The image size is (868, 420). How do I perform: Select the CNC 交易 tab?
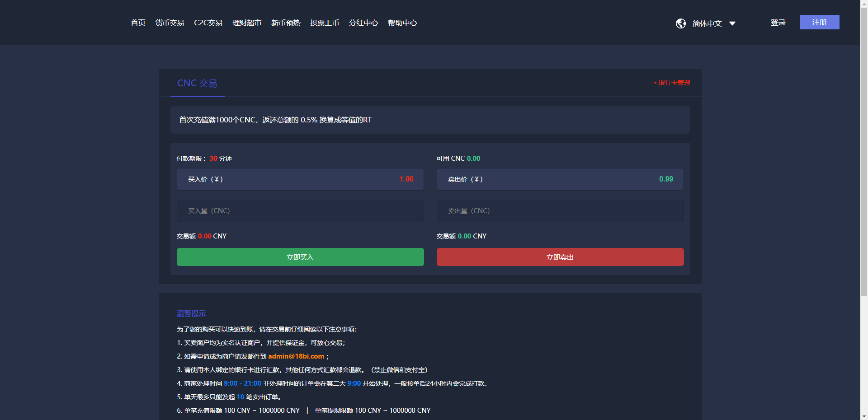[x=197, y=83]
